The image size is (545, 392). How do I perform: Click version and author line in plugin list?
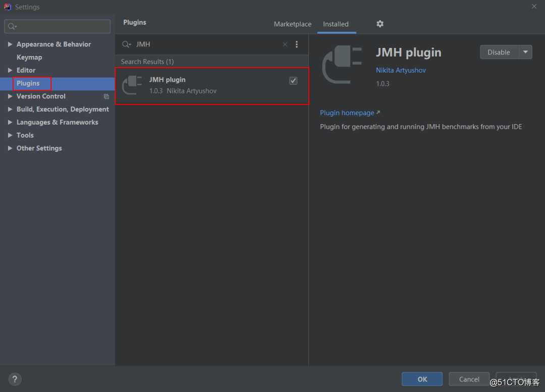point(183,91)
